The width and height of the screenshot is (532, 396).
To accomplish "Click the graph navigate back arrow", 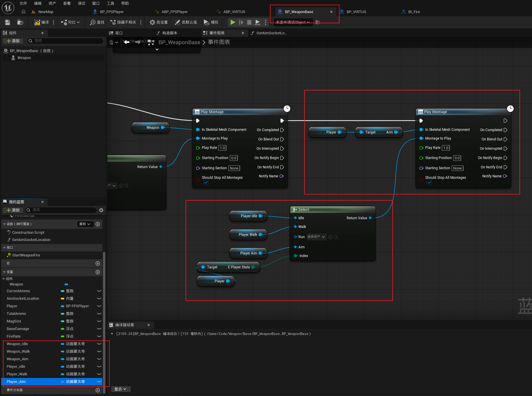I will [127, 42].
